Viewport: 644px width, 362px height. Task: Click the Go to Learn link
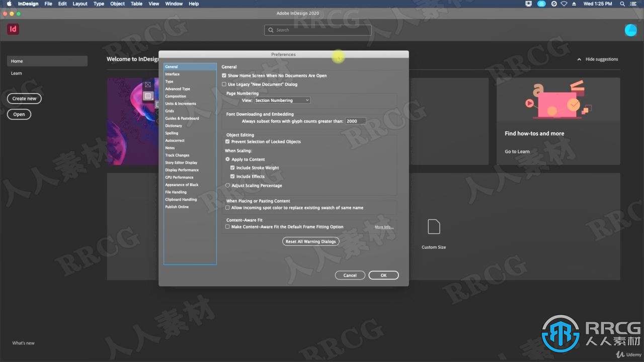pos(517,151)
